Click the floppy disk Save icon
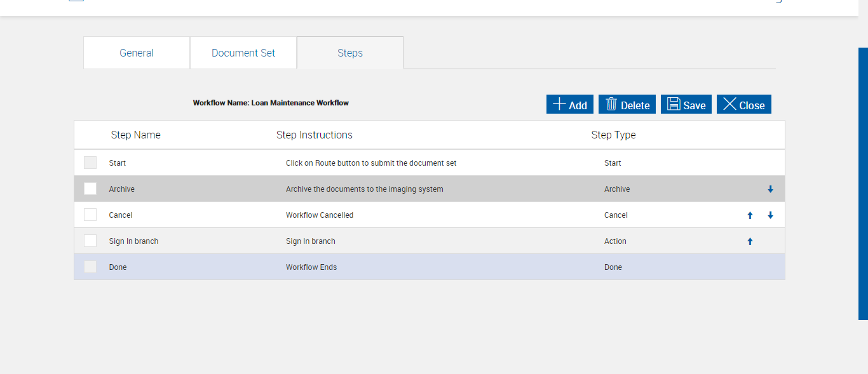 coord(674,105)
